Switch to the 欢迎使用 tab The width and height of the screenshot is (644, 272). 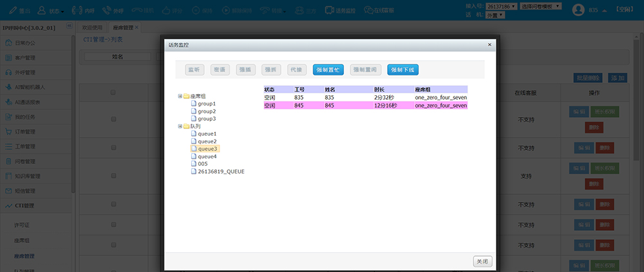click(x=92, y=28)
